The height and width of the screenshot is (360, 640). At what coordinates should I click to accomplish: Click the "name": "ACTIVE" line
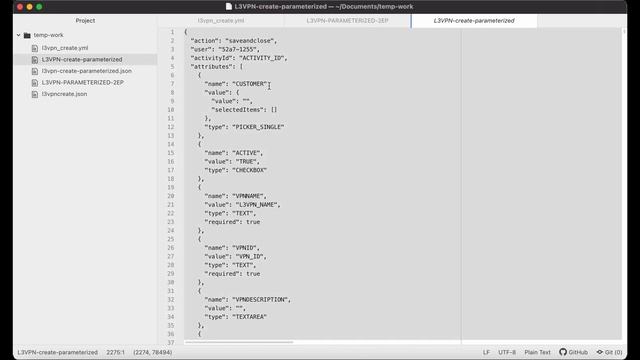pos(233,153)
